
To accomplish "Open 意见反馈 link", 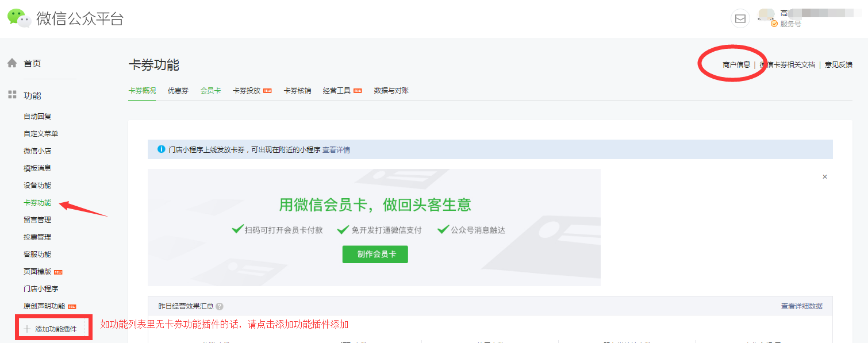I will click(839, 65).
